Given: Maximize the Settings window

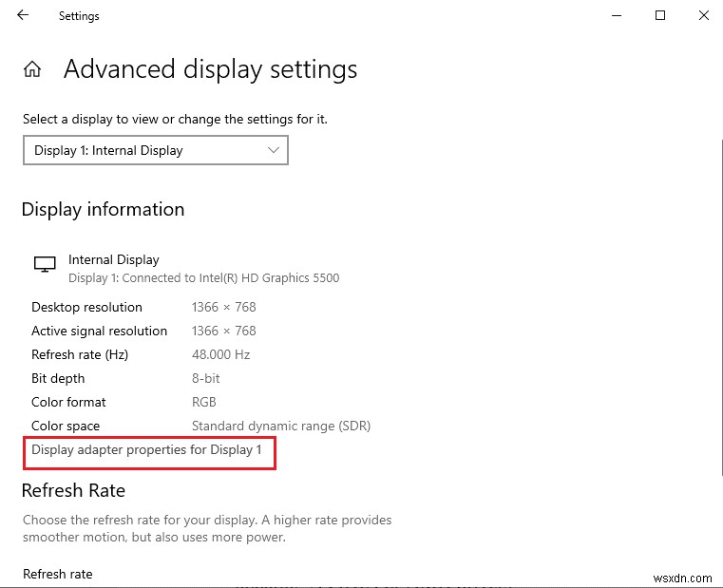Looking at the screenshot, I should click(x=660, y=16).
